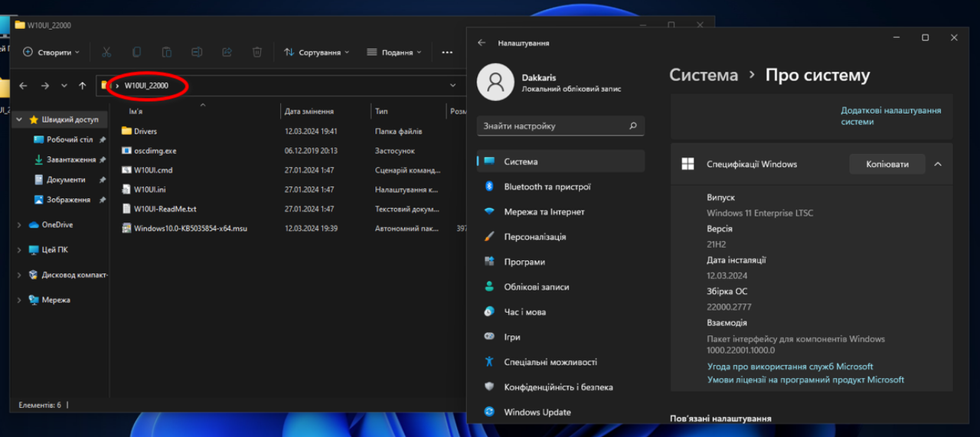Open Windows Update settings
The image size is (980, 437).
pyautogui.click(x=560, y=413)
